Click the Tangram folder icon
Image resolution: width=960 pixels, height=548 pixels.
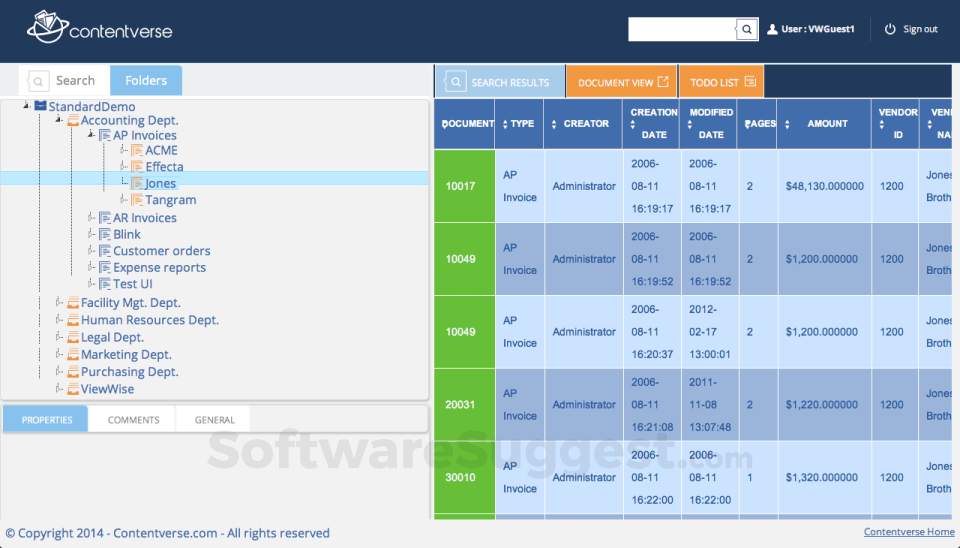point(137,200)
